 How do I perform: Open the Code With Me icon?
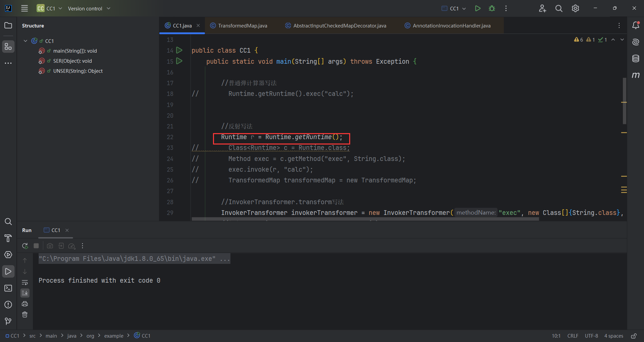click(x=542, y=8)
